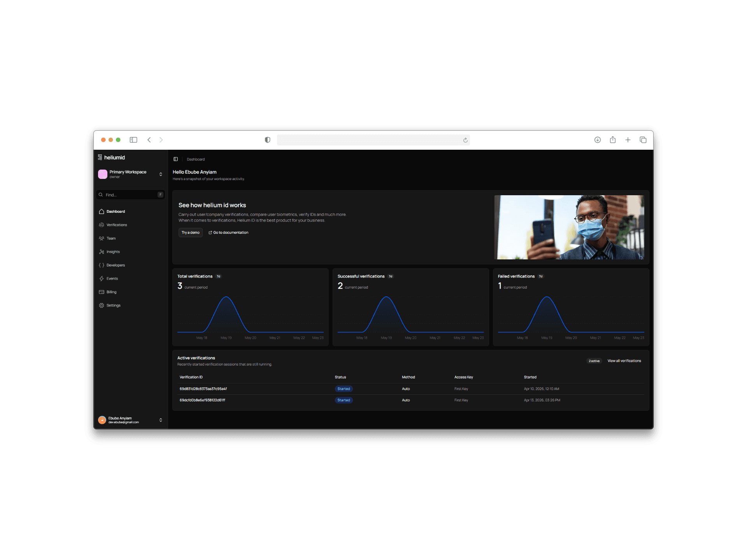Open the 7d period on Successful verifications

pos(391,276)
